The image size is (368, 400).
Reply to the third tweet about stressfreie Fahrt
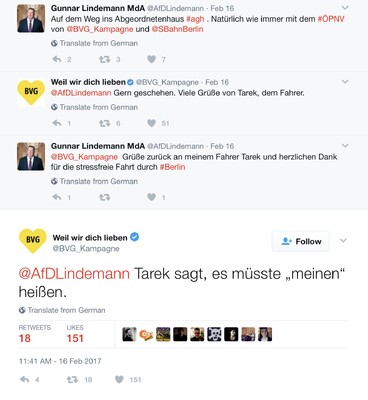pos(57,197)
